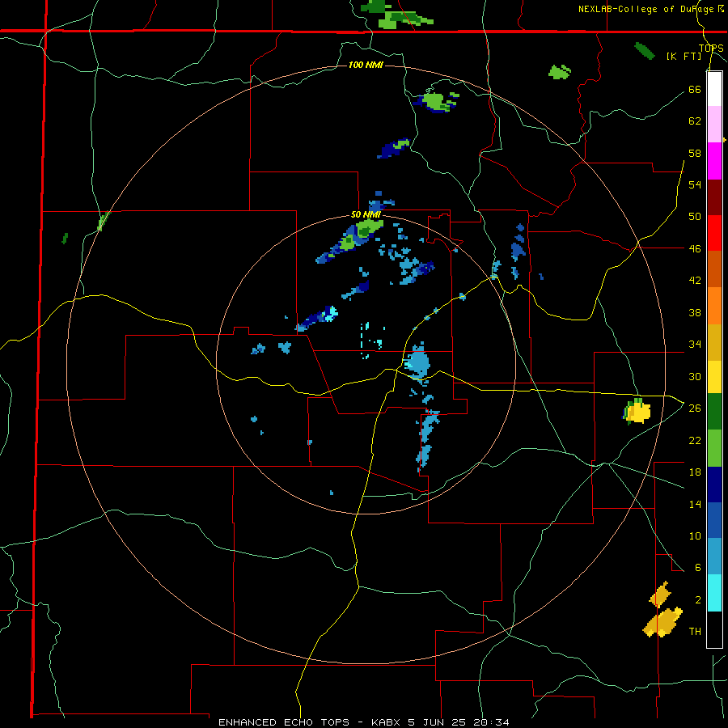Click the 30 scale value
Viewport: 728px width, 728px height.
695,376
